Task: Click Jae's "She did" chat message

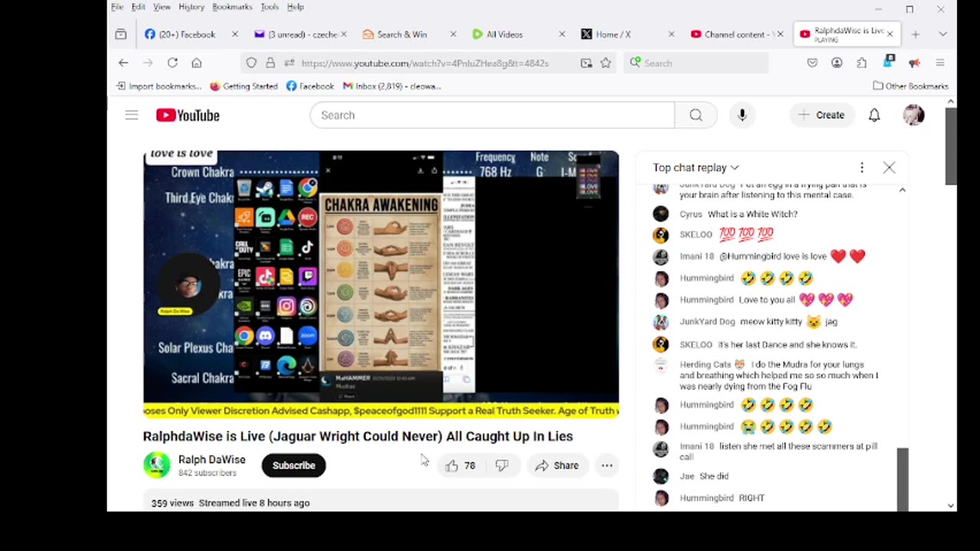Action: (714, 476)
